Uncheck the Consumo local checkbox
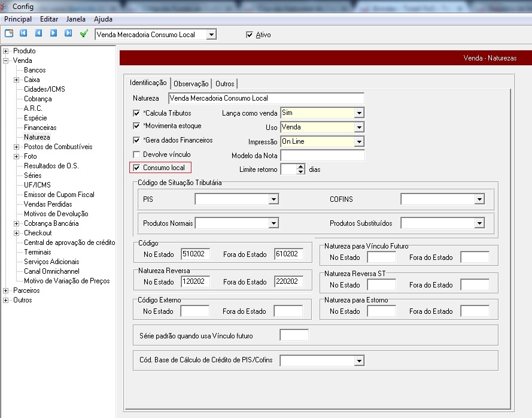532x418 pixels. pyautogui.click(x=136, y=168)
